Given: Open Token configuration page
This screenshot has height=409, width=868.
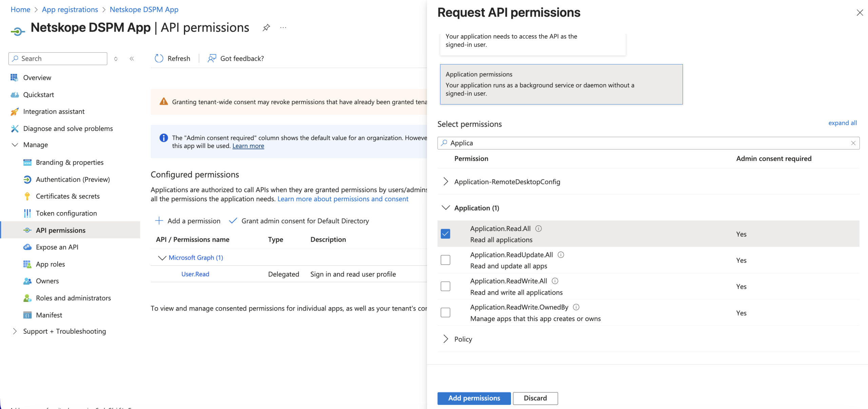Looking at the screenshot, I should [x=66, y=213].
